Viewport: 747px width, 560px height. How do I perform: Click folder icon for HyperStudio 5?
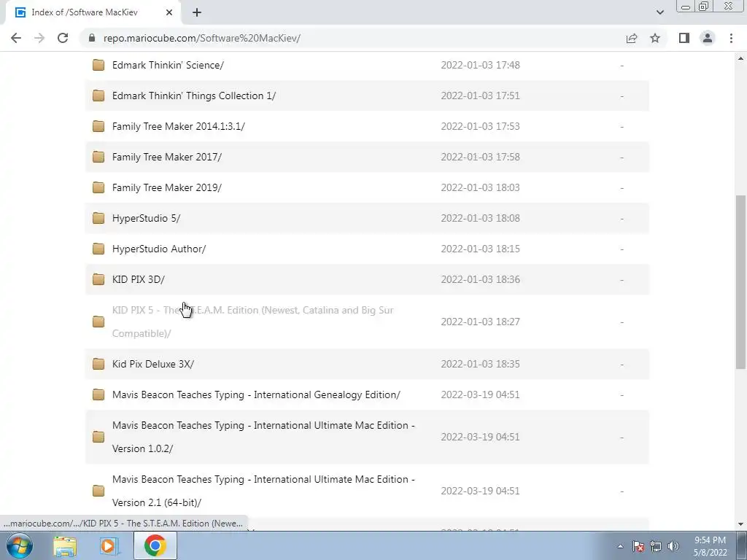(98, 218)
